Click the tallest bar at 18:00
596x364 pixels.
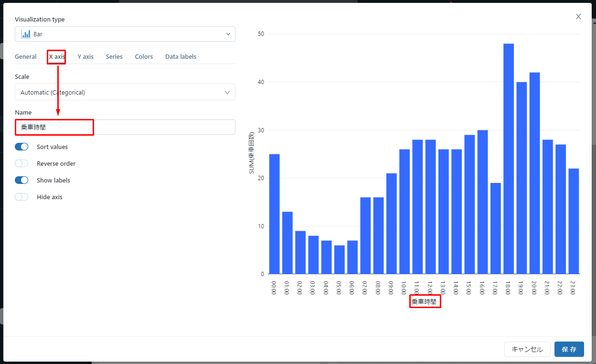[x=509, y=159]
